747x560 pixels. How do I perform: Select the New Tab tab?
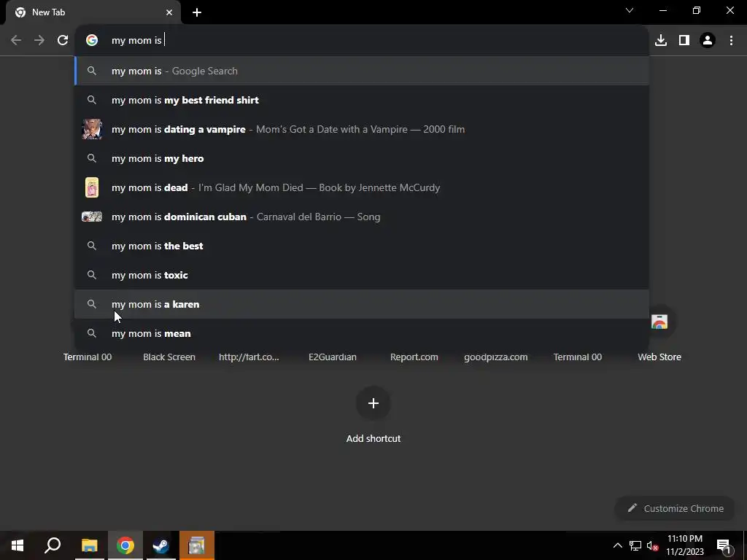(93, 12)
